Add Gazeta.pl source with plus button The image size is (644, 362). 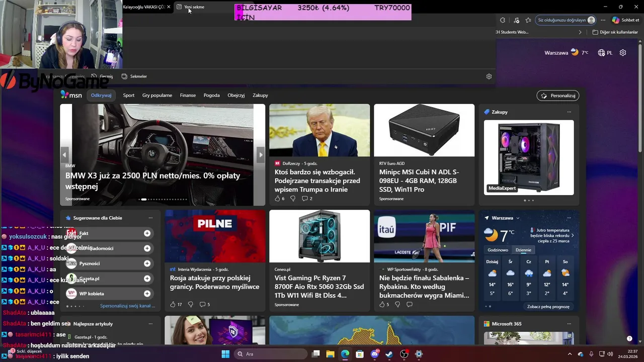coord(147,279)
